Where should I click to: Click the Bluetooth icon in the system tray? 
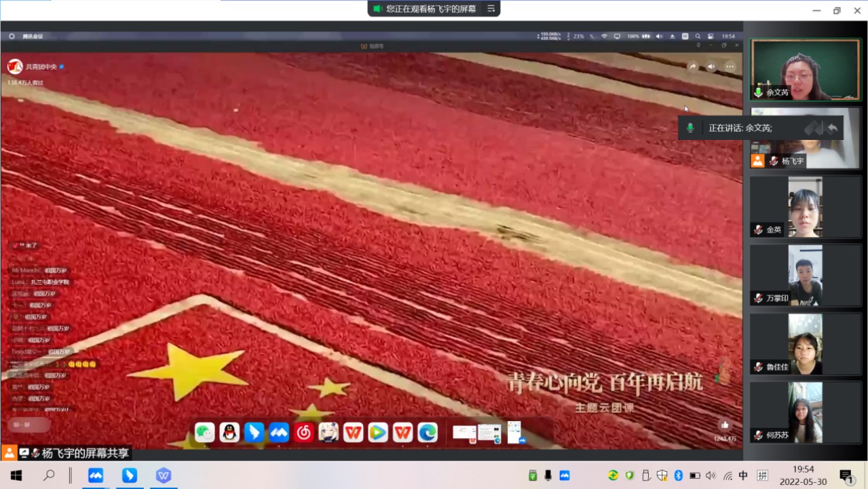pos(677,475)
